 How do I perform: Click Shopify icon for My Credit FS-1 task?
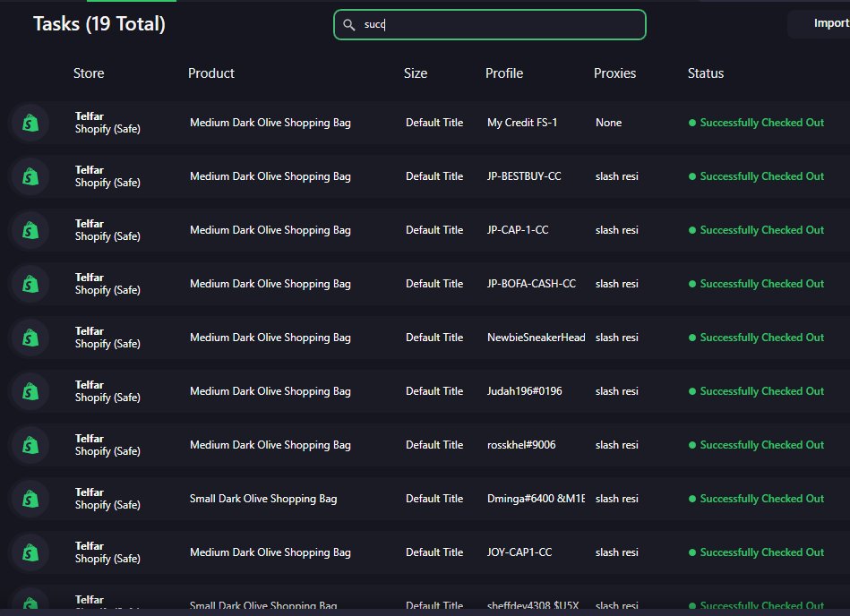point(30,123)
